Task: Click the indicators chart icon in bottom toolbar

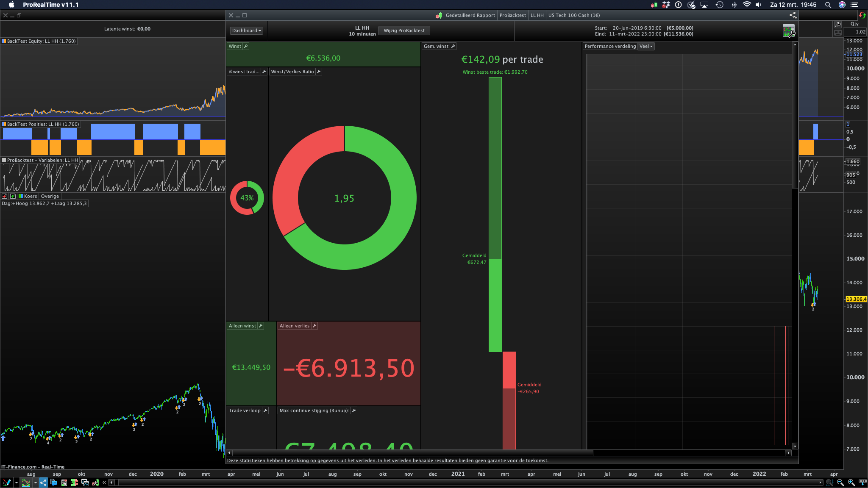Action: tap(26, 482)
